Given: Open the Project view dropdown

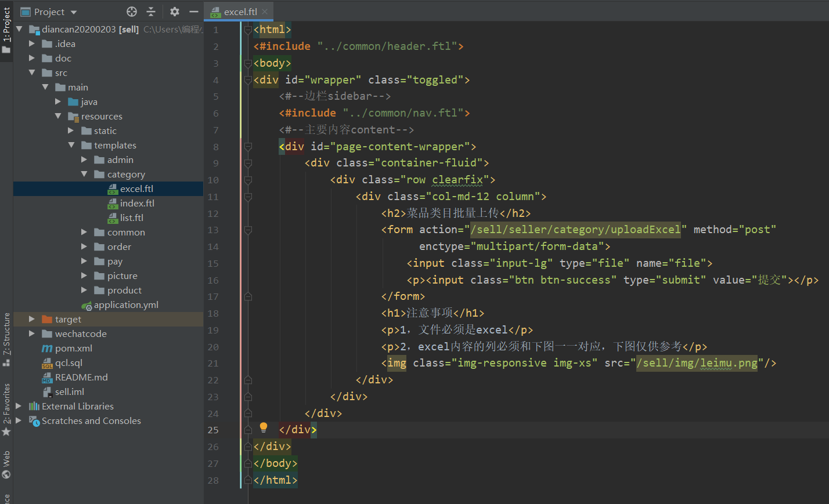Looking at the screenshot, I should 73,12.
